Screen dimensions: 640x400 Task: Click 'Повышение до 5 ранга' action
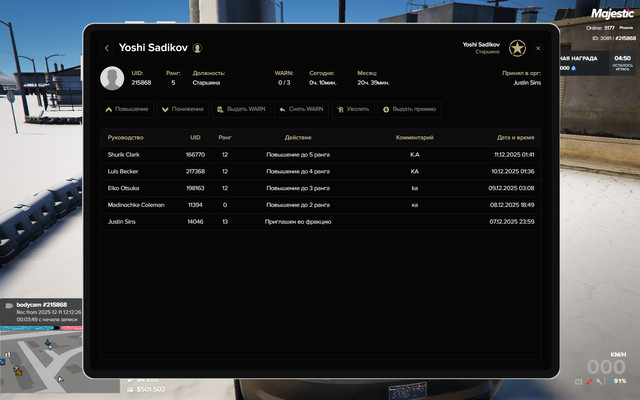click(298, 155)
